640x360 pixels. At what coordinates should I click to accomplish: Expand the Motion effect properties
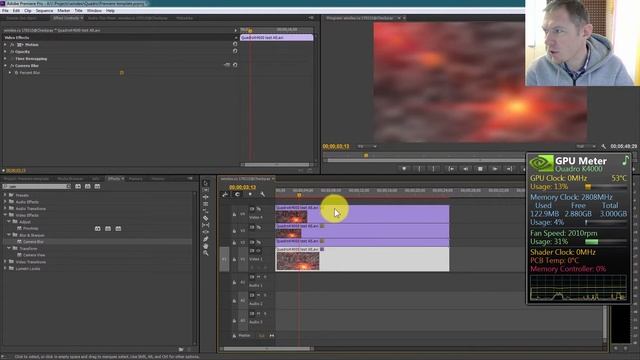pyautogui.click(x=6, y=44)
